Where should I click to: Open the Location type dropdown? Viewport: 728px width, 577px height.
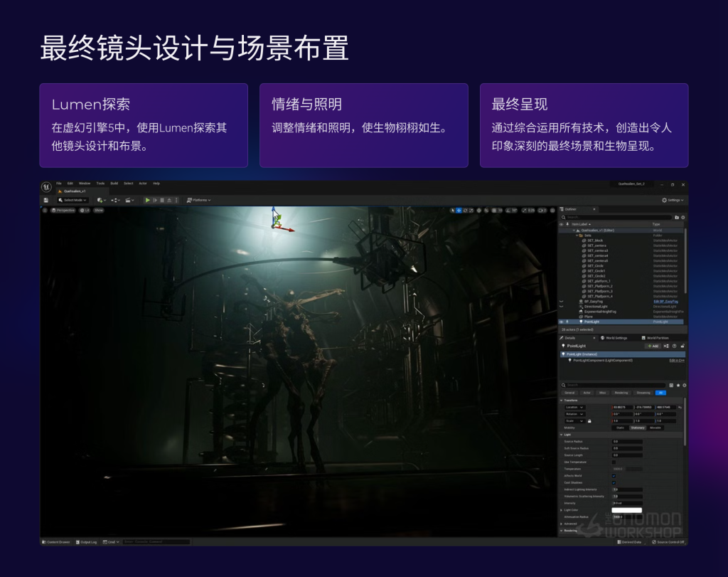574,408
